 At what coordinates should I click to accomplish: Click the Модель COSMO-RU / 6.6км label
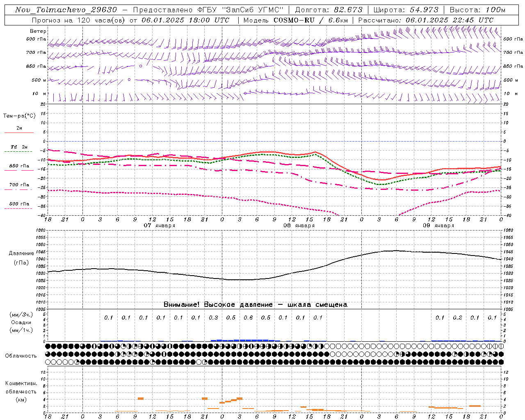click(295, 20)
